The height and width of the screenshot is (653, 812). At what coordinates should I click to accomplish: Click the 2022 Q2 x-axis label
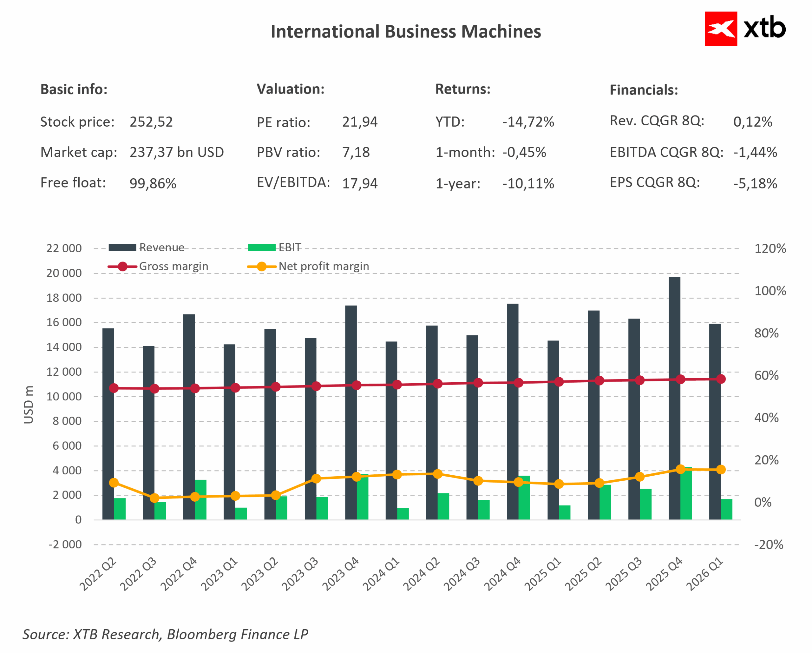click(x=98, y=574)
